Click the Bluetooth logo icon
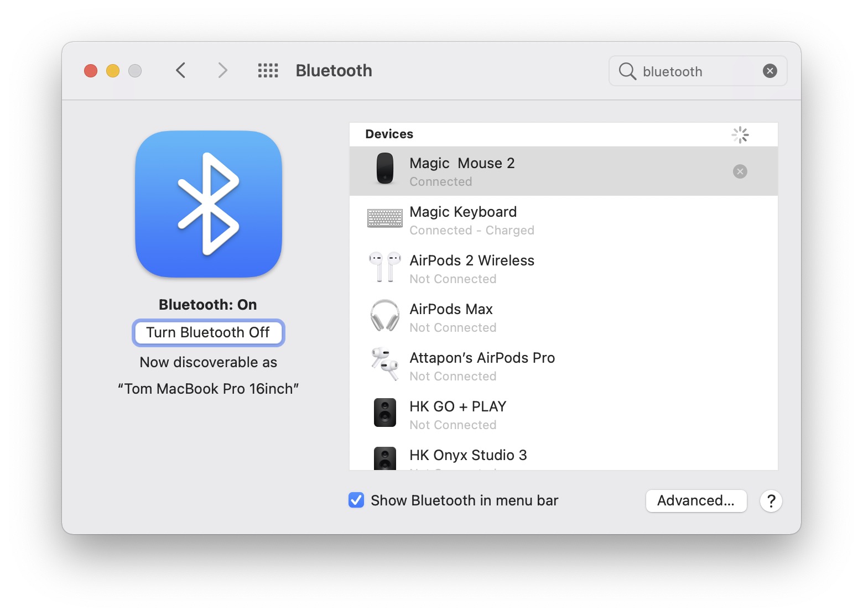863x616 pixels. tap(208, 205)
